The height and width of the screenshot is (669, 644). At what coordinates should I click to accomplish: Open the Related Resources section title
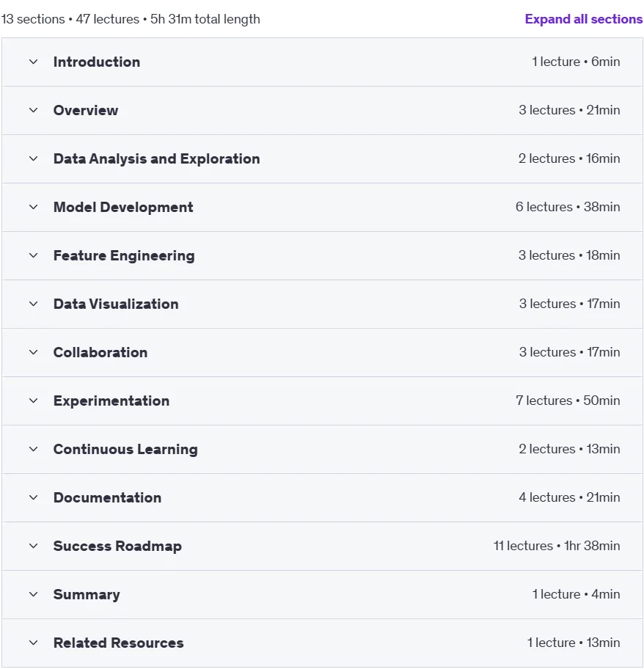(119, 643)
